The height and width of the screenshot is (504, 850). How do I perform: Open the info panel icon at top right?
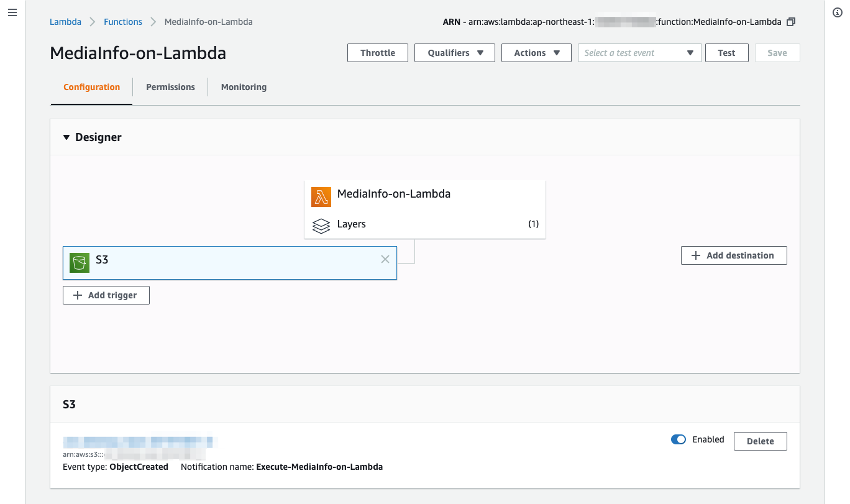[837, 12]
